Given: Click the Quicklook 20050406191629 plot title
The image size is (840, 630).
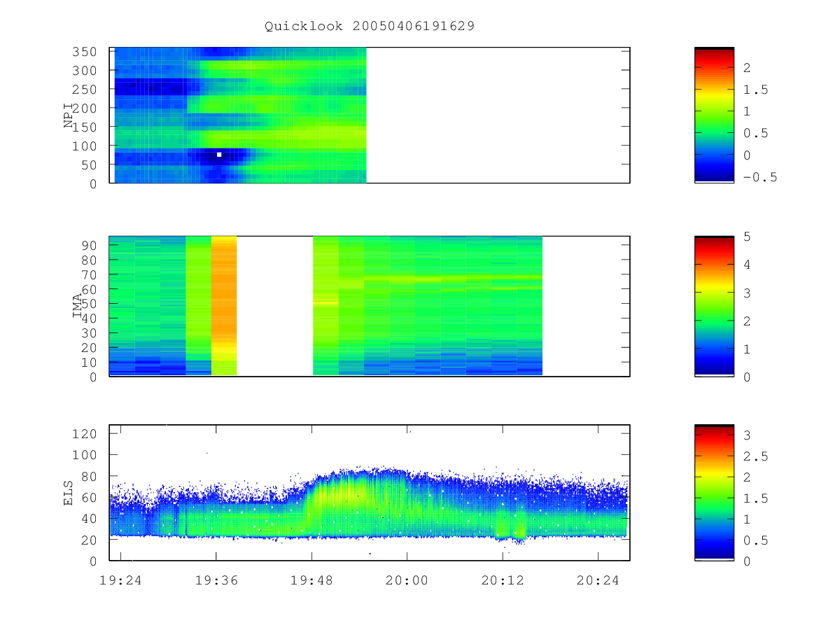Looking at the screenshot, I should click(x=370, y=27).
